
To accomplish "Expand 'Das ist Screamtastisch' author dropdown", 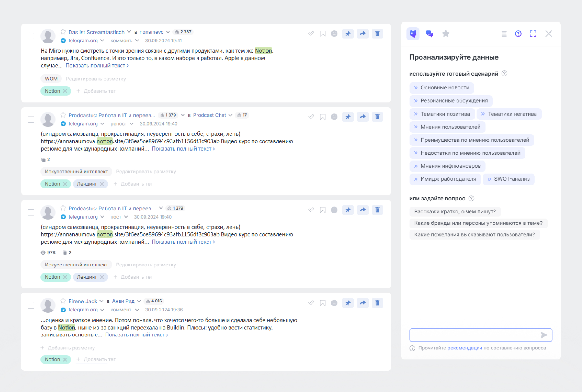I will pos(129,31).
